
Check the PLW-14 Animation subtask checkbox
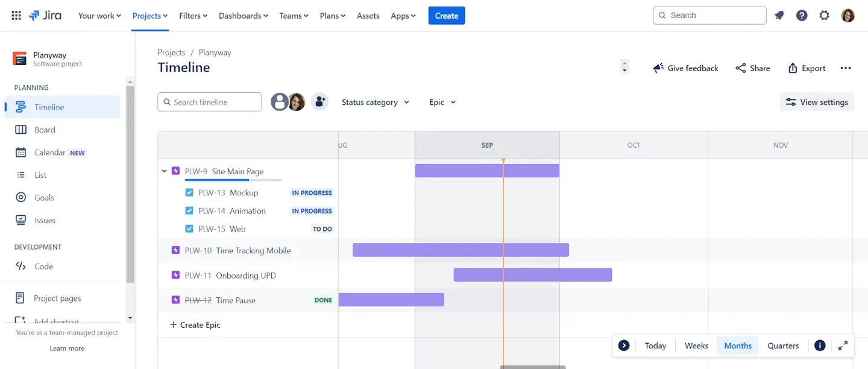coord(189,210)
